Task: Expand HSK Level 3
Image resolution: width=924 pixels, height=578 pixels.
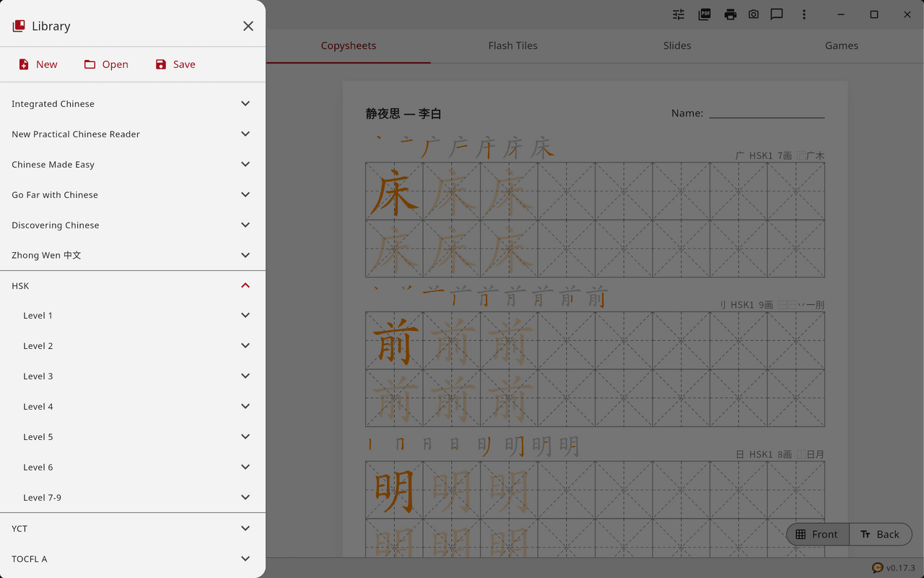Action: (x=133, y=376)
